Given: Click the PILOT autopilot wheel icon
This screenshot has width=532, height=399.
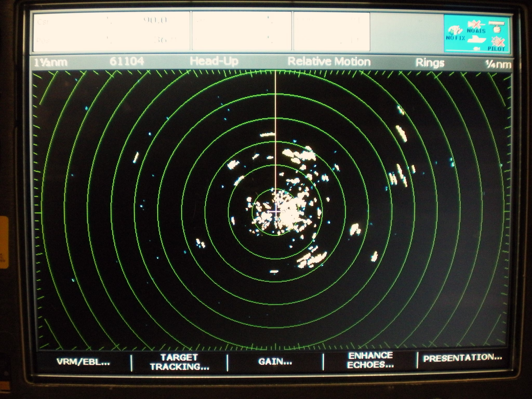Looking at the screenshot, I should pyautogui.click(x=498, y=43).
